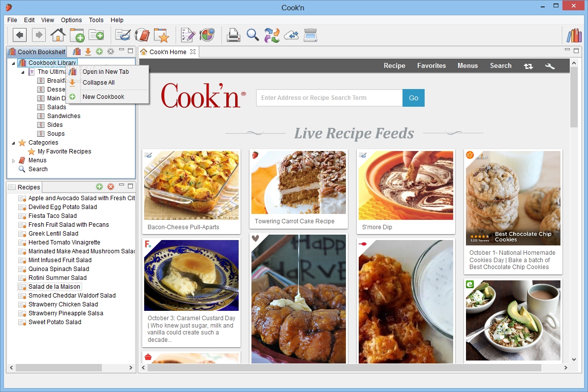Go back with the left arrow toolbar button

pos(20,35)
